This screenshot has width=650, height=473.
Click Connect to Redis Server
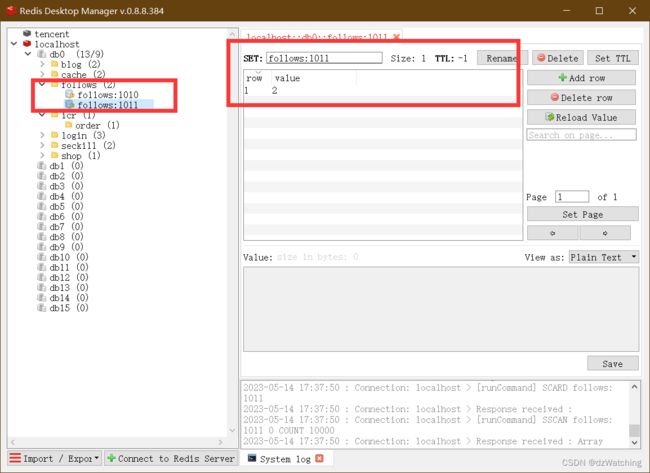point(172,458)
